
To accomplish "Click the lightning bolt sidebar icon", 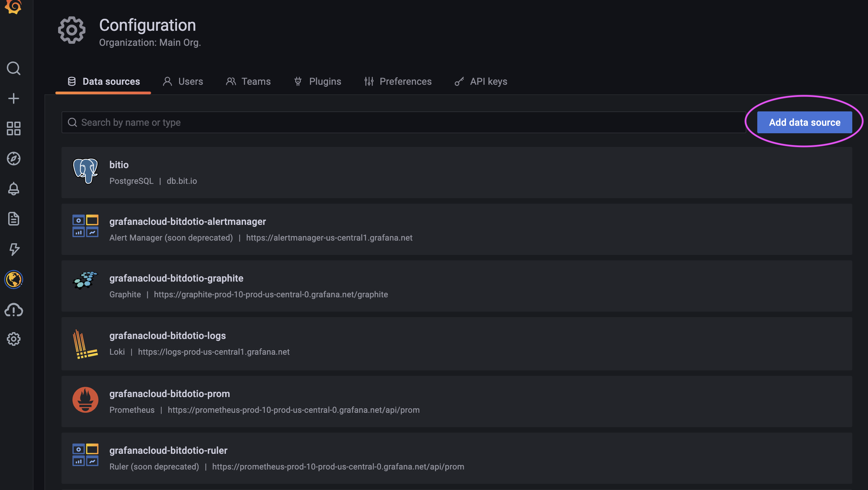I will point(14,249).
